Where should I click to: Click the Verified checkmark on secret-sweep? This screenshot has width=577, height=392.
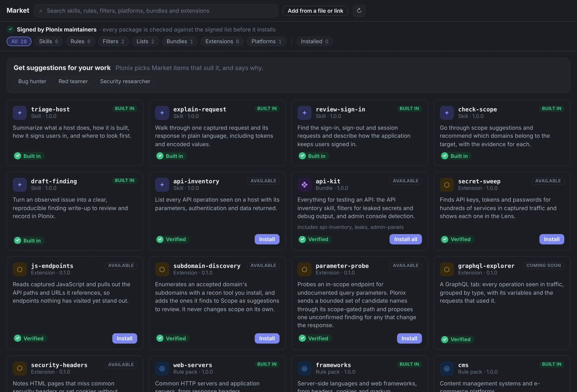445,239
